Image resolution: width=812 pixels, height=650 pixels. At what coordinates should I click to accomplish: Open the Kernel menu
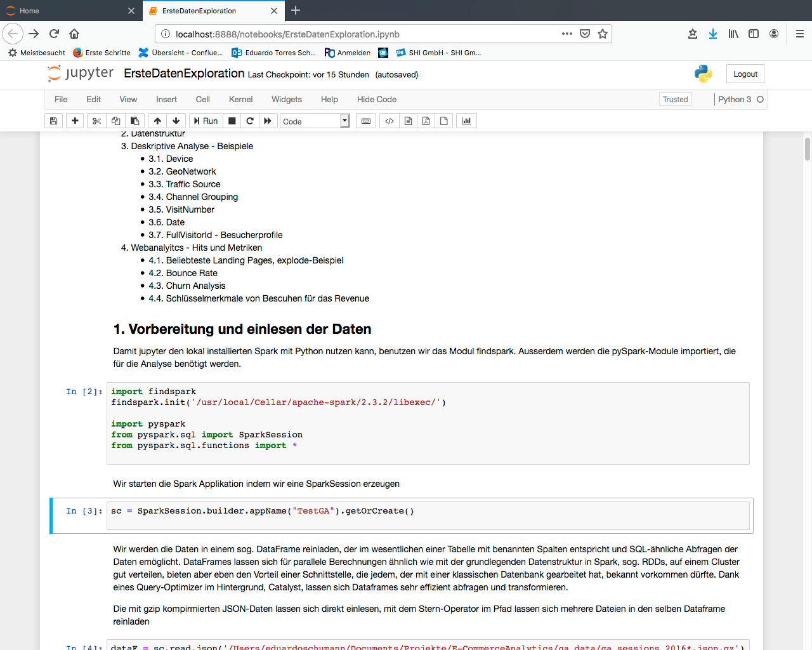point(240,100)
